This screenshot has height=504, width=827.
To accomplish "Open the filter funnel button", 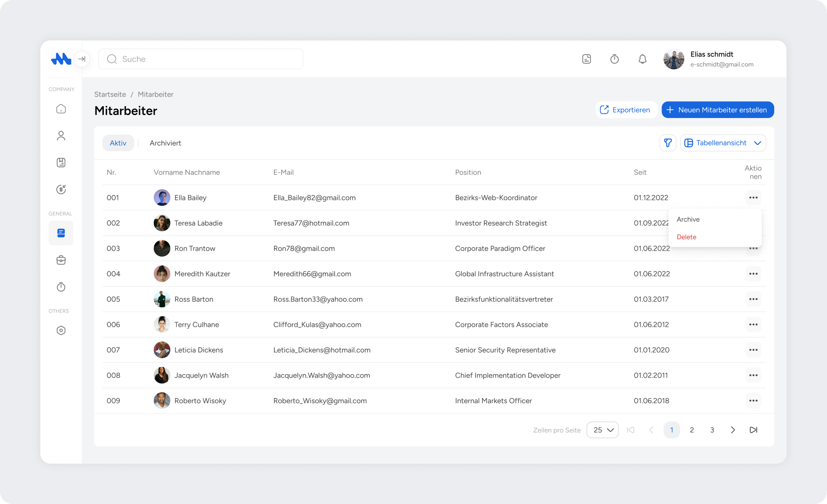I will [667, 143].
